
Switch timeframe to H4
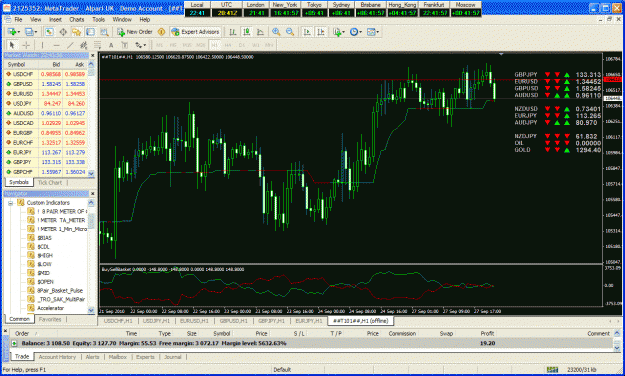(228, 45)
